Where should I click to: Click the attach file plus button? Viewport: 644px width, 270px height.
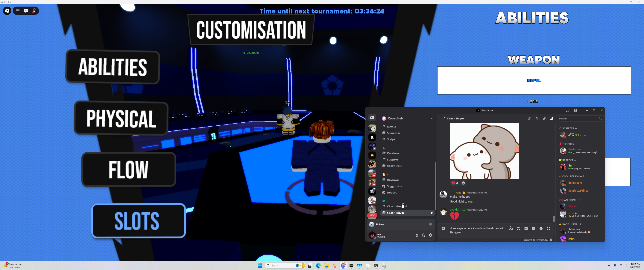(x=443, y=228)
